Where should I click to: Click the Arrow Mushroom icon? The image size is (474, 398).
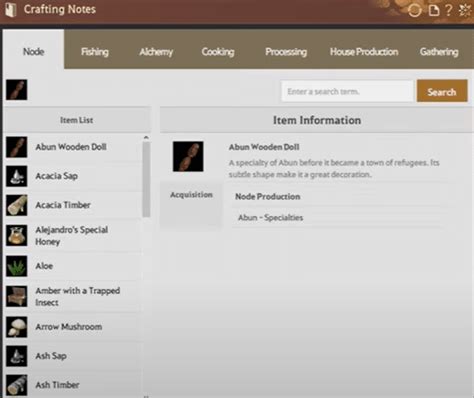point(16,327)
